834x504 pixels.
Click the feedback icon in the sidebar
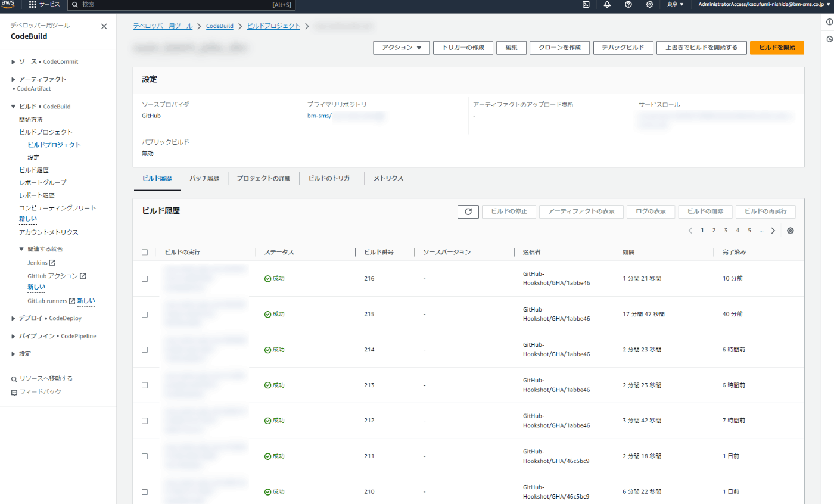point(15,392)
